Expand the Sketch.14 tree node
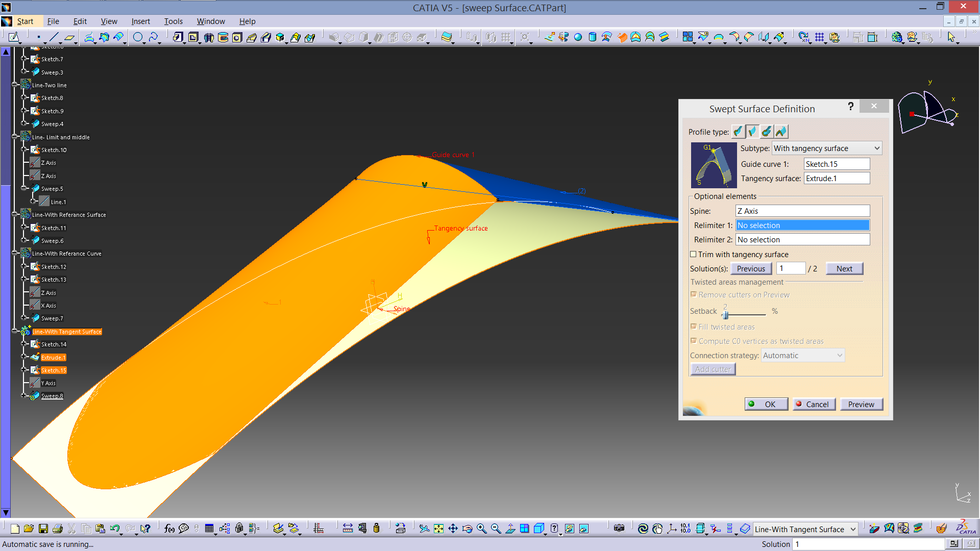The width and height of the screenshot is (980, 551). tap(23, 344)
